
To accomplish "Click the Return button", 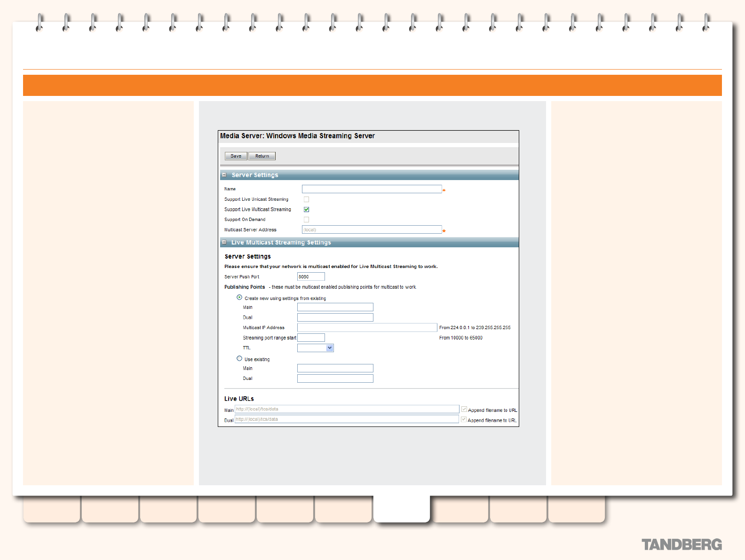I will coord(262,156).
